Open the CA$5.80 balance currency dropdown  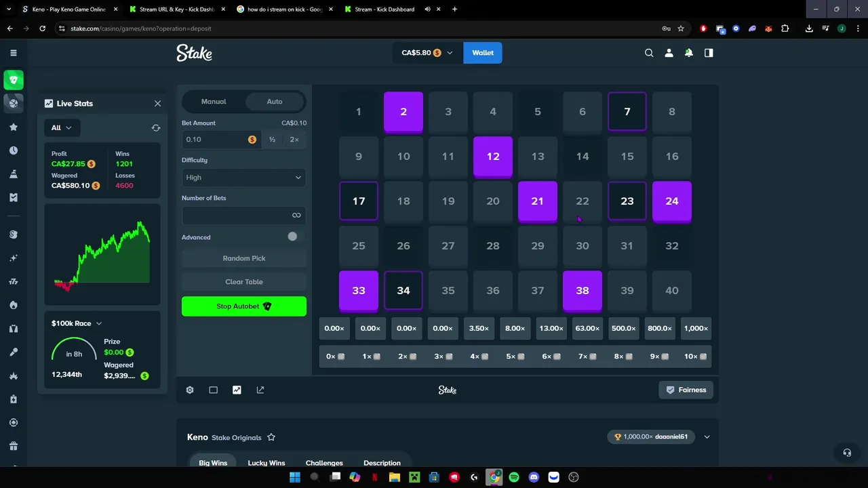pyautogui.click(x=427, y=53)
